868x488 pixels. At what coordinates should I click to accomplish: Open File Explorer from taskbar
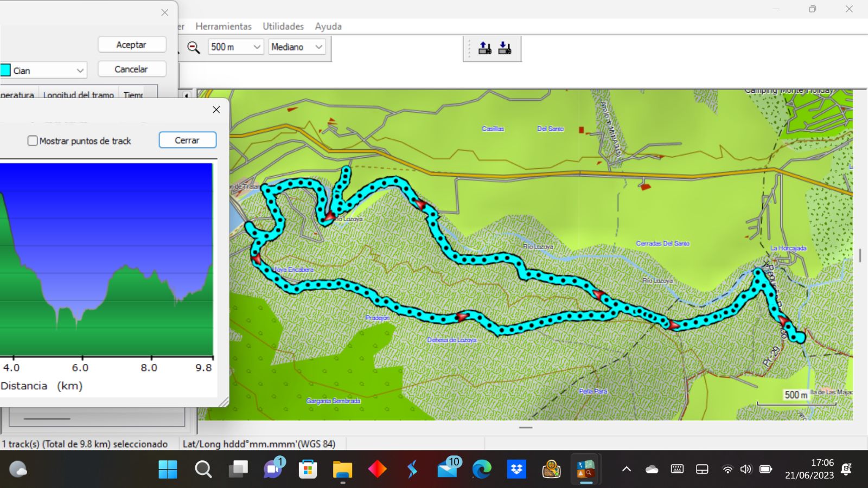[342, 469]
